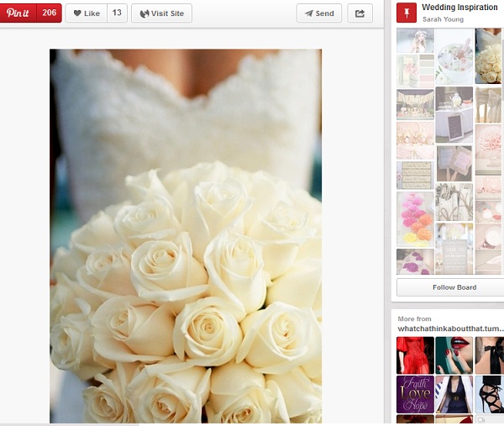504x426 pixels.
Task: Like this pin with the heart button
Action: (86, 13)
